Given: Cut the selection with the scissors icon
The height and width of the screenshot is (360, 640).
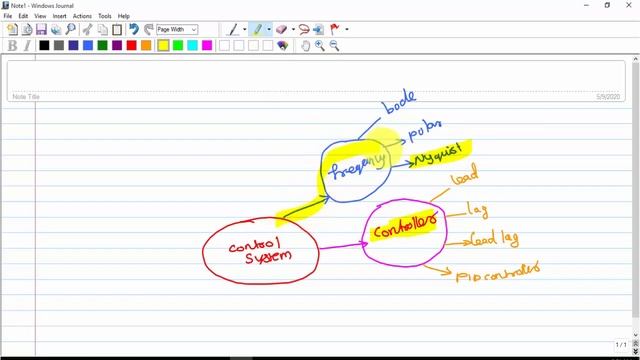Looking at the screenshot, I should point(88,29).
